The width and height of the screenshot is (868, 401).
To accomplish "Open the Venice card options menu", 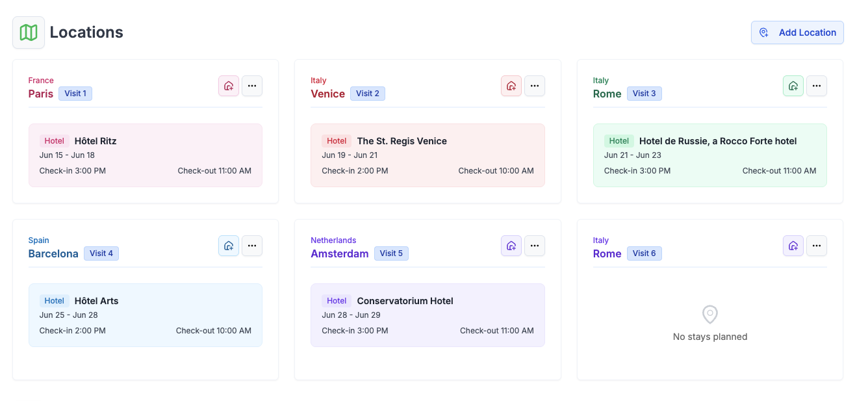I will click(x=534, y=85).
